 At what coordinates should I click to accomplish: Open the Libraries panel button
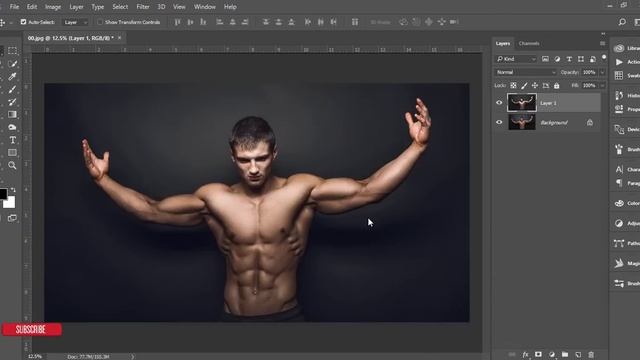click(x=626, y=48)
